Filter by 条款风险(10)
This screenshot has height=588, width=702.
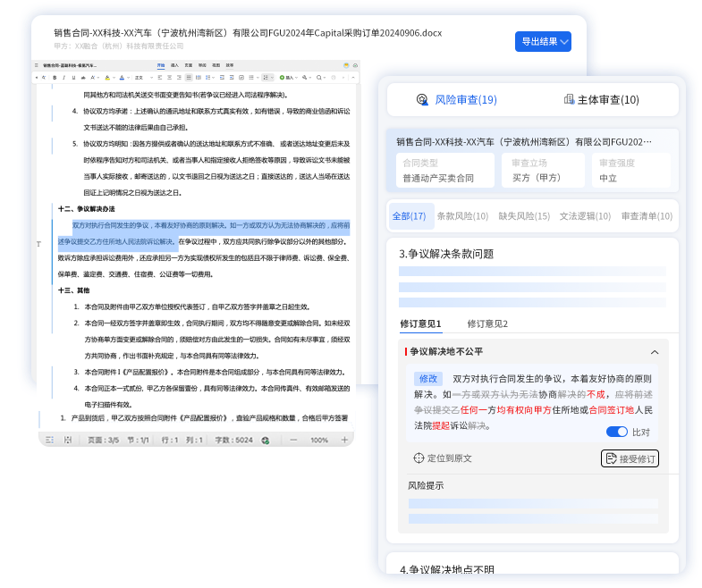[x=462, y=216]
